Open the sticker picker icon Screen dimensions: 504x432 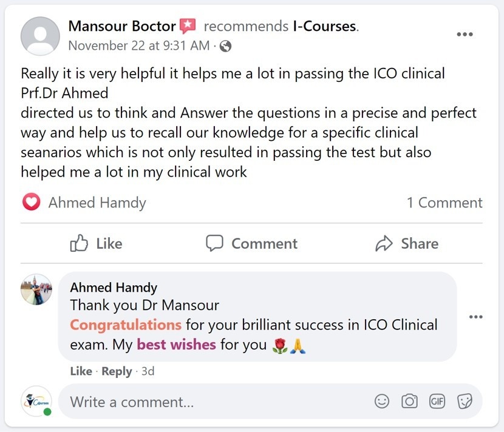[x=465, y=401]
